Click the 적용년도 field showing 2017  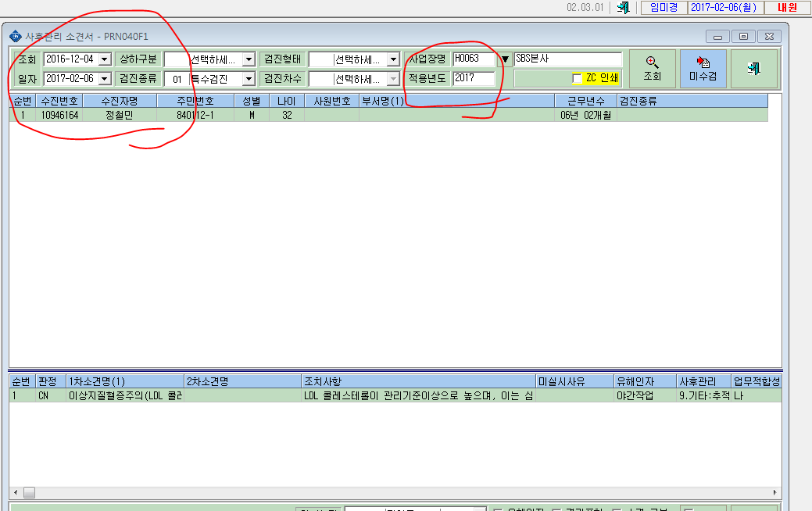pos(474,78)
